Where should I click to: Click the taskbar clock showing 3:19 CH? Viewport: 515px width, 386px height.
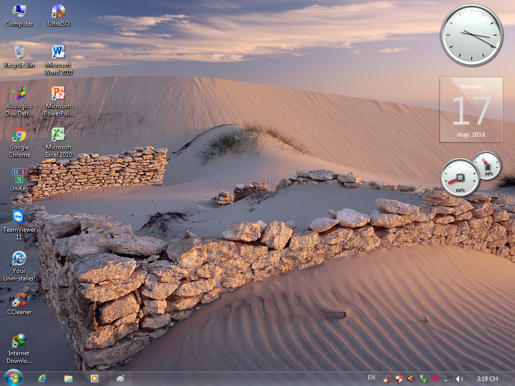[487, 379]
